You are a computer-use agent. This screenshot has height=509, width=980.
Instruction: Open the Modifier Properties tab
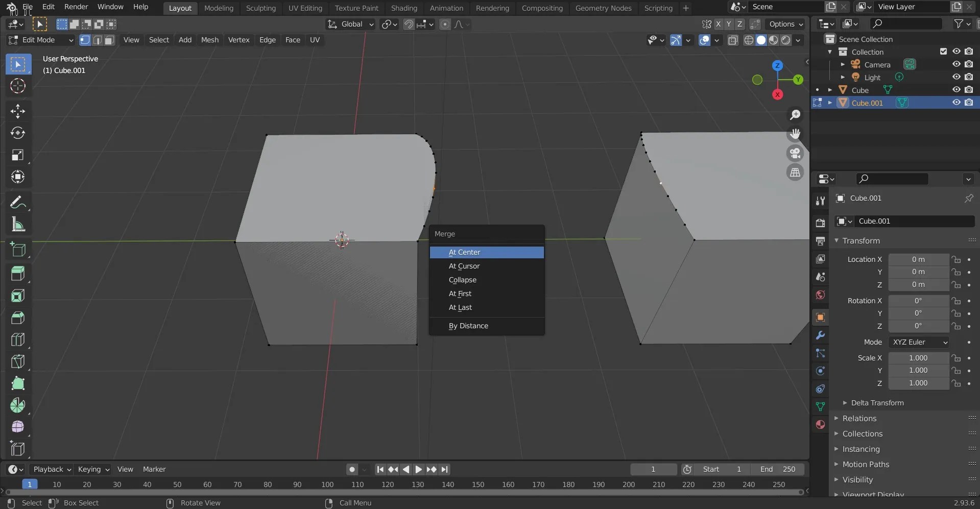821,335
